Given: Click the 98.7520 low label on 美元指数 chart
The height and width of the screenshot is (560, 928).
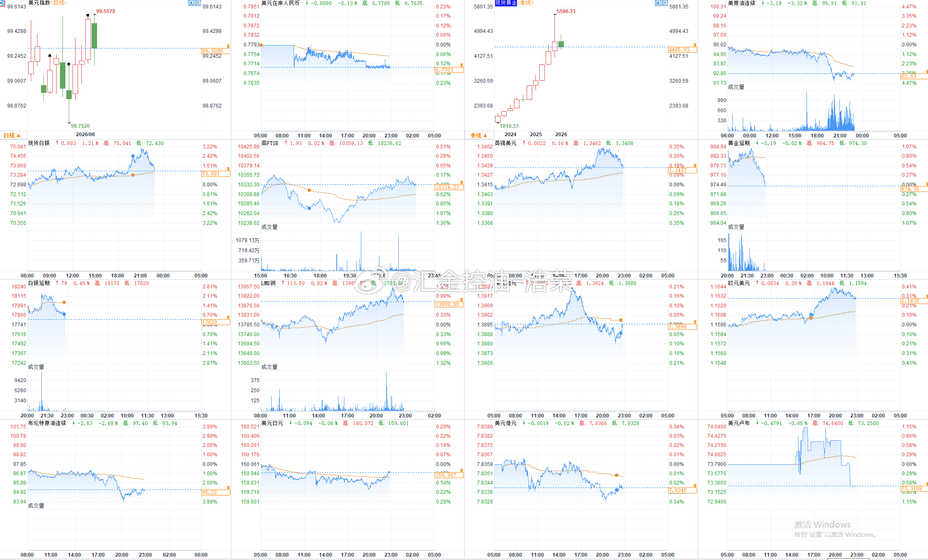Looking at the screenshot, I should (x=80, y=126).
